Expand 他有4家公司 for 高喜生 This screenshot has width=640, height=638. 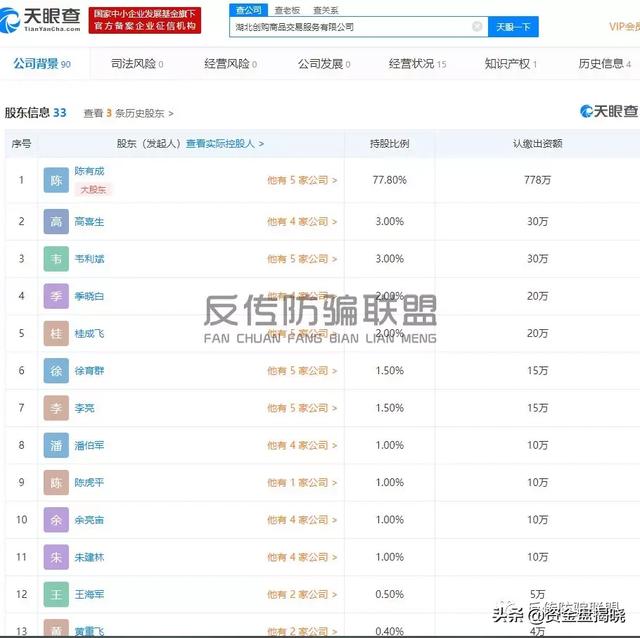point(302,222)
